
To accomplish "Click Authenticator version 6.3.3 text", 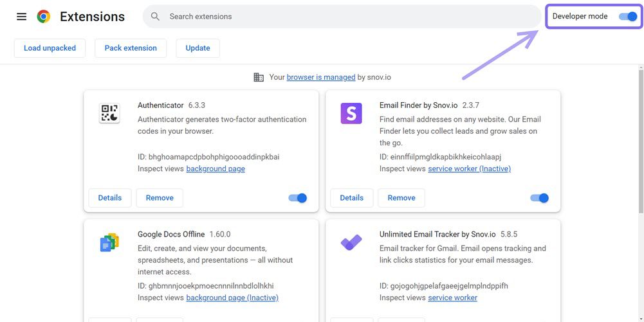I will coord(197,105).
